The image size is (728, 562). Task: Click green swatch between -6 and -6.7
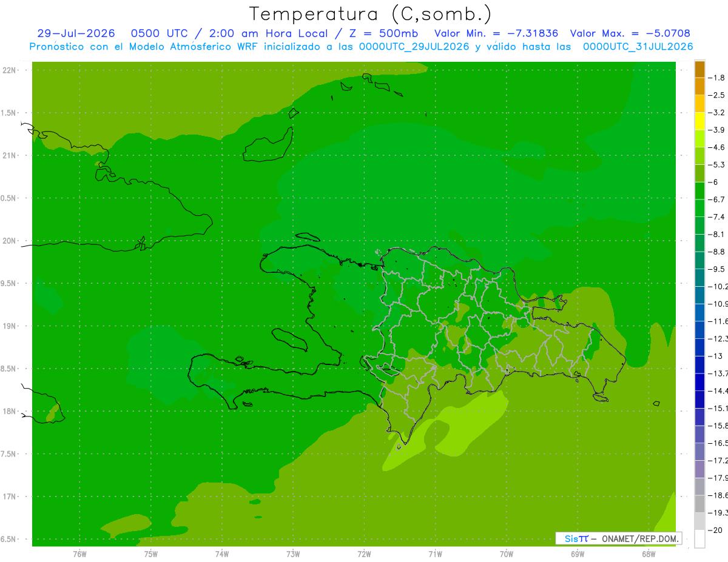[699, 191]
